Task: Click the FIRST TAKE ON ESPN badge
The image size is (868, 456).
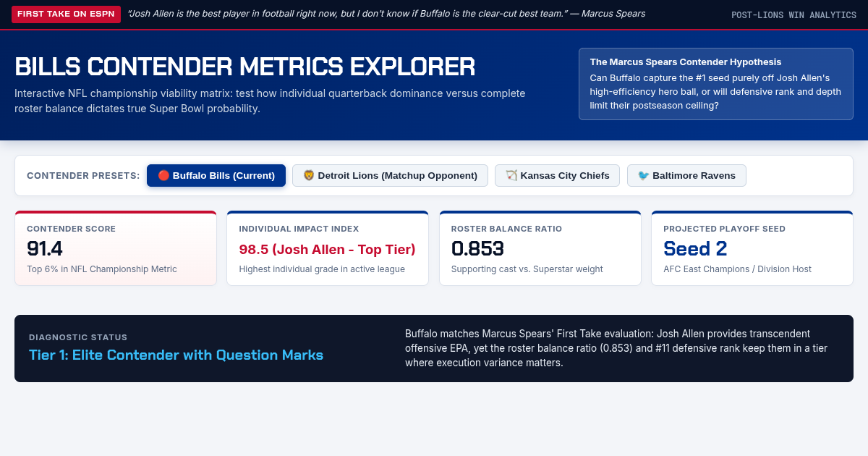Action: click(x=66, y=14)
